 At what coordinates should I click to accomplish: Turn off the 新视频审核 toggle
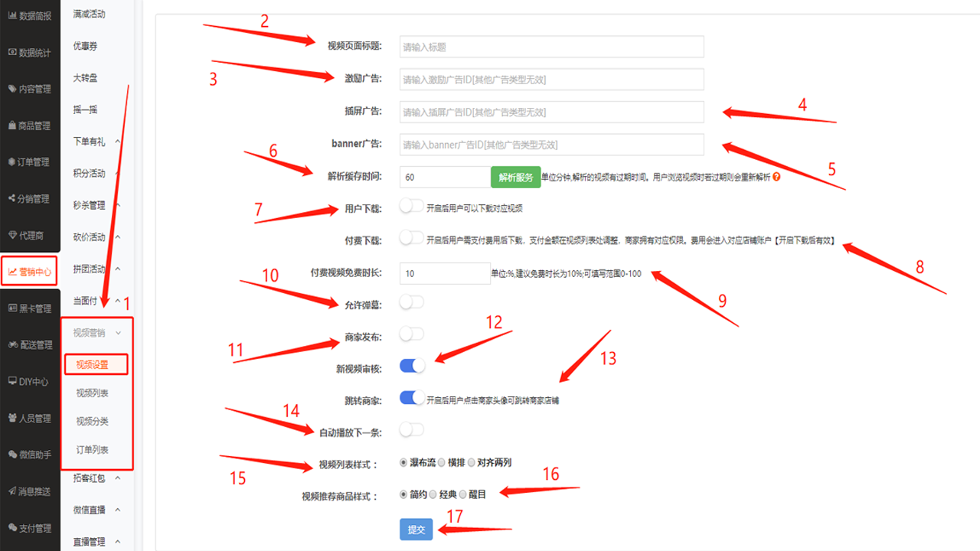click(x=412, y=366)
